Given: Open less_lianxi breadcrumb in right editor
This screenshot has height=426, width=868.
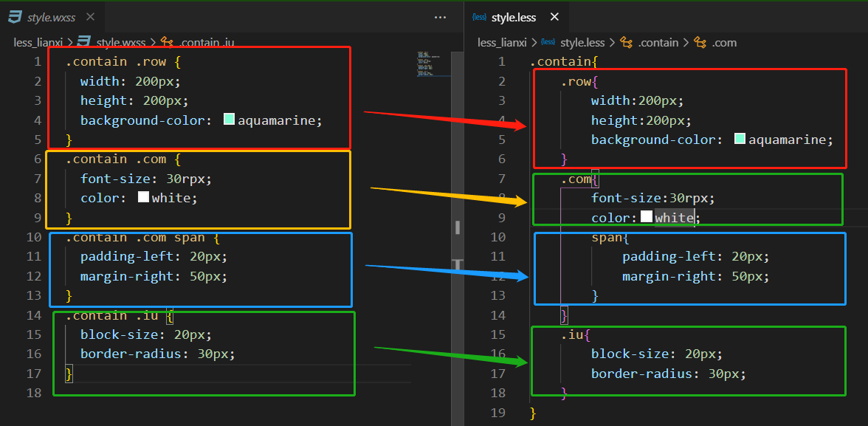Looking at the screenshot, I should (503, 43).
